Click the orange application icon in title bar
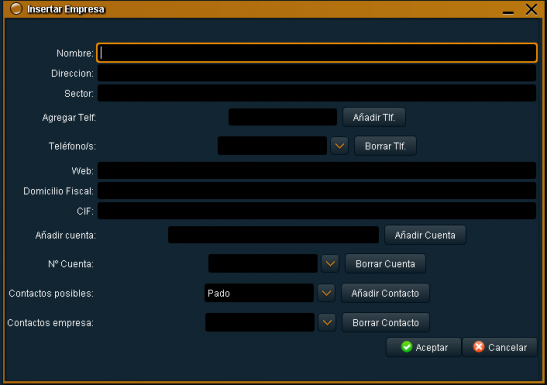 [16, 9]
